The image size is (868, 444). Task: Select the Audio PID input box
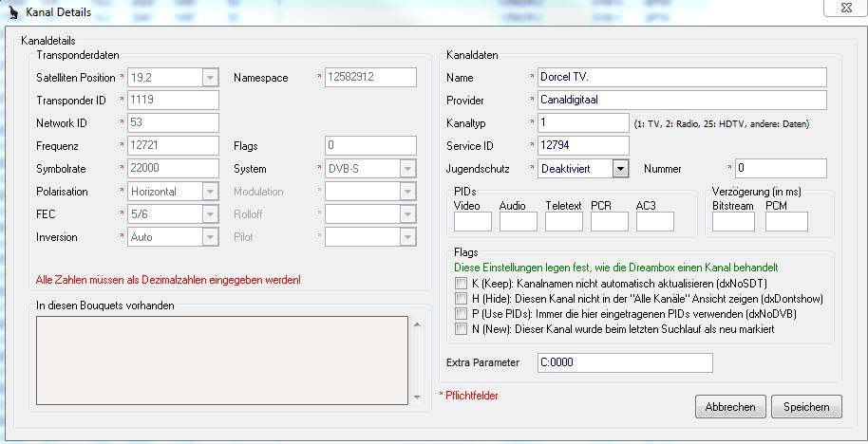point(519,222)
